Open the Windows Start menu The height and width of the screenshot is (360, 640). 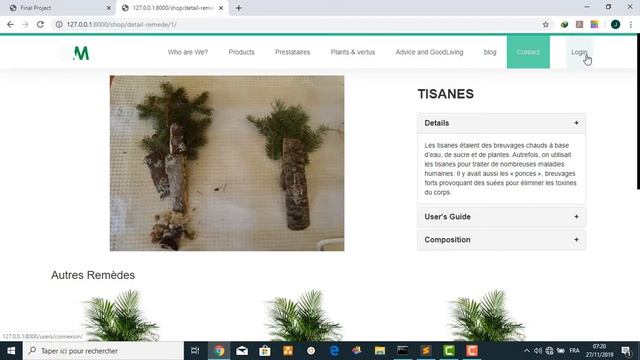[11, 351]
